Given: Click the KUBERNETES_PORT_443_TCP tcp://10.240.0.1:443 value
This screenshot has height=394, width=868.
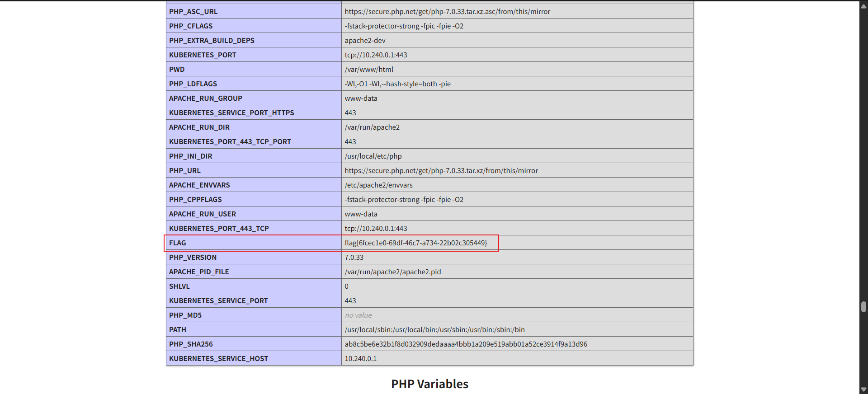Looking at the screenshot, I should (376, 229).
